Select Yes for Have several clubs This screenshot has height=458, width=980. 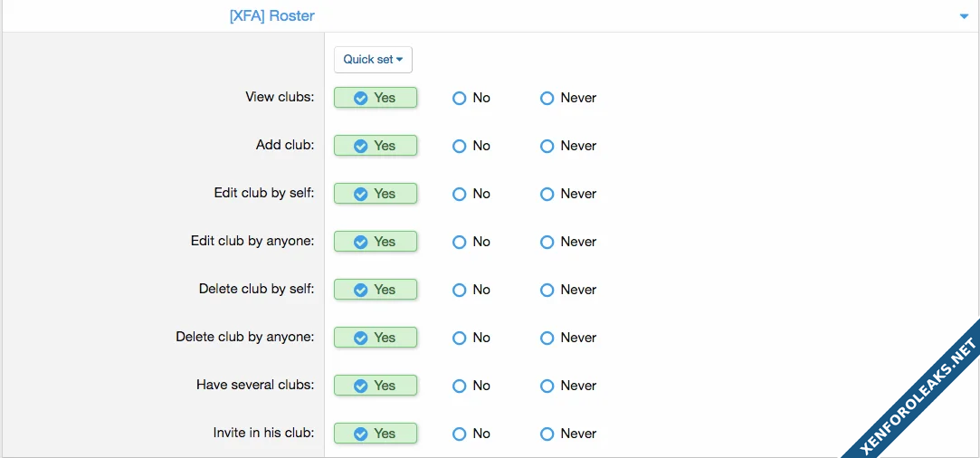[375, 386]
